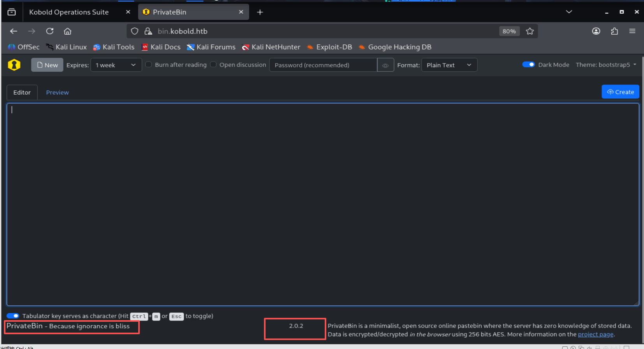
Task: Open a new browser tab
Action: [x=260, y=12]
